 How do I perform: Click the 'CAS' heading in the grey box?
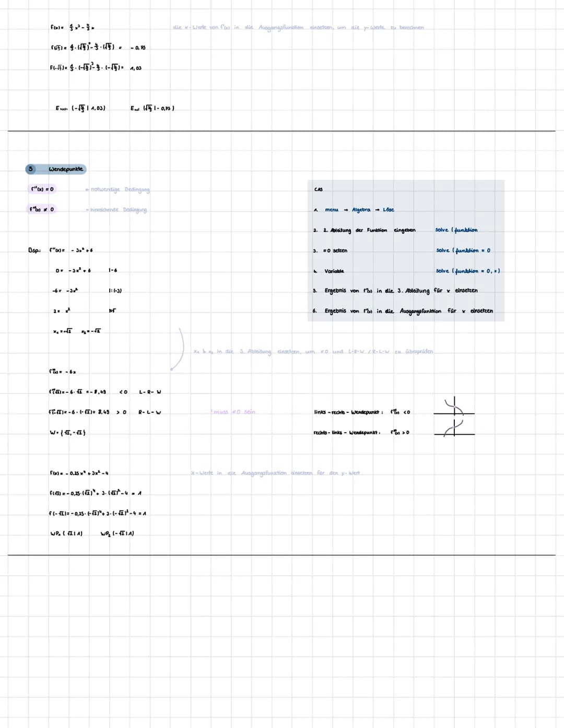pyautogui.click(x=318, y=189)
